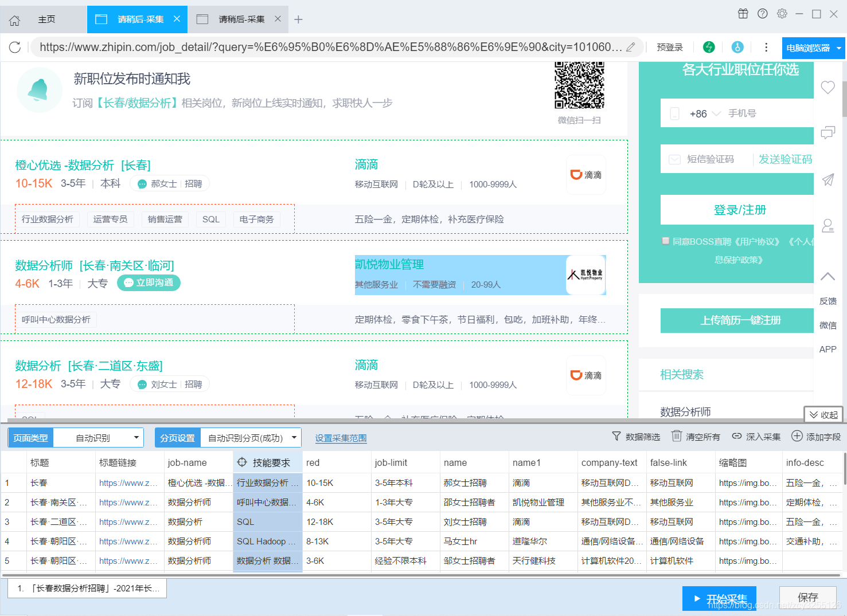Viewport: 847px width, 616px height.
Task: Switch to the 主页 tab
Action: (x=46, y=19)
